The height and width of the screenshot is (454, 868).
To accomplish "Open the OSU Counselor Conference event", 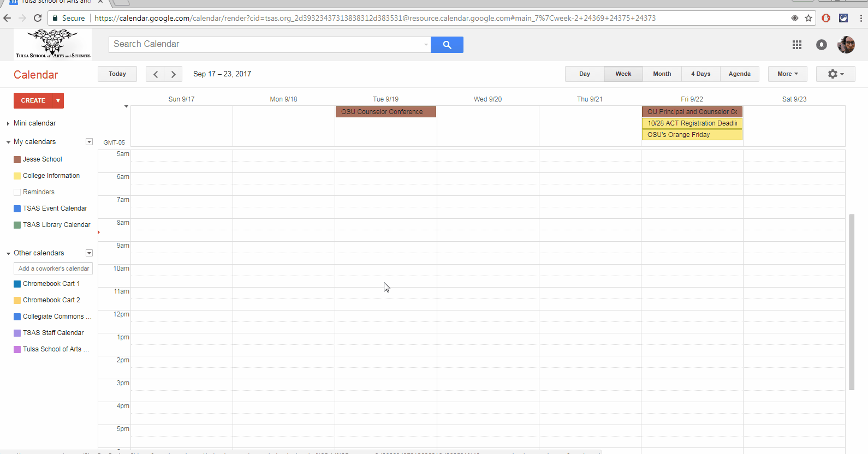I will (385, 112).
